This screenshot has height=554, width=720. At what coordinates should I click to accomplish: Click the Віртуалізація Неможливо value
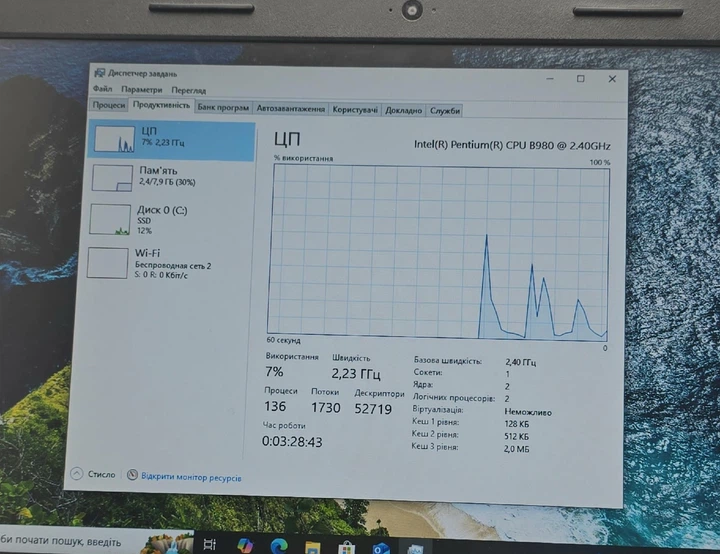click(528, 412)
